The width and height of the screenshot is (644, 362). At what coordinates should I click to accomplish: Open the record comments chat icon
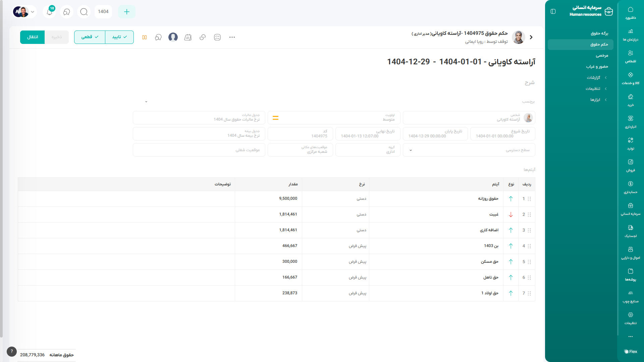click(158, 37)
